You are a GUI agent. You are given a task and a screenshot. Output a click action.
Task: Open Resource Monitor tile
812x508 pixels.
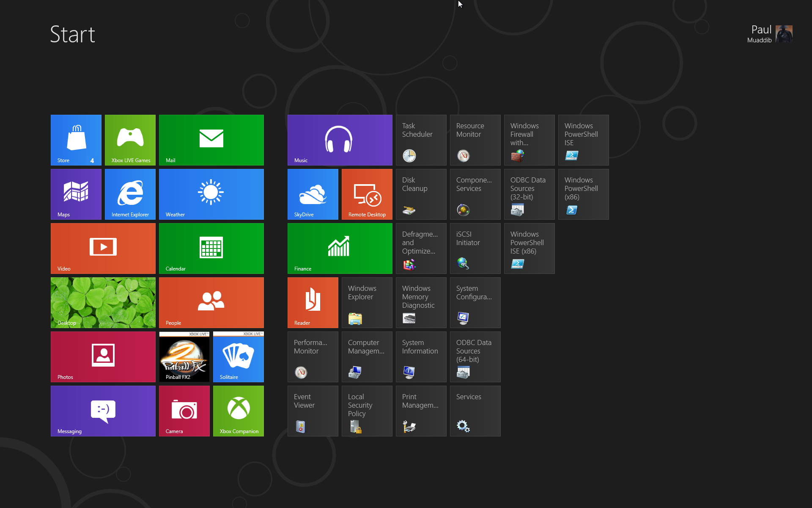tap(475, 140)
